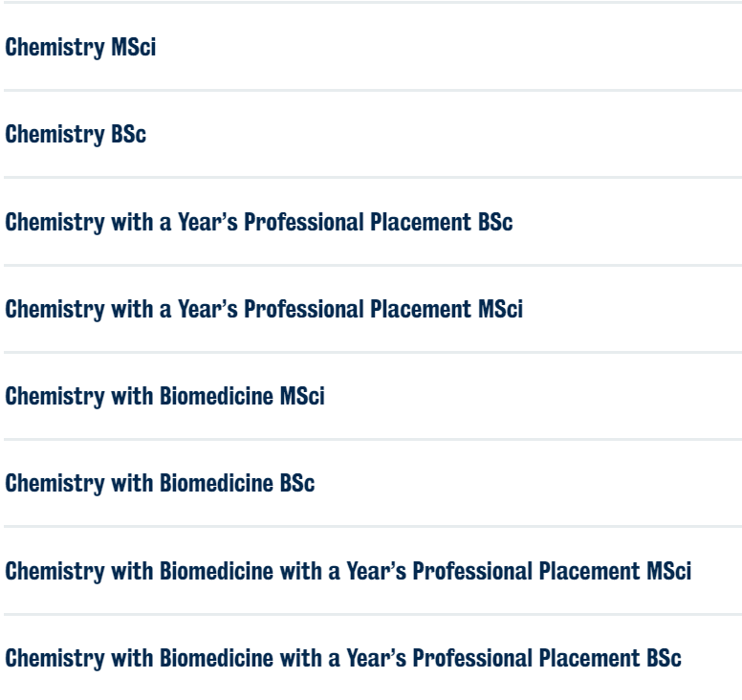Viewport: 742px width, 700px height.
Task: Choose the placement-year Chemistry MSci without Biomedicine
Action: pyautogui.click(x=264, y=309)
